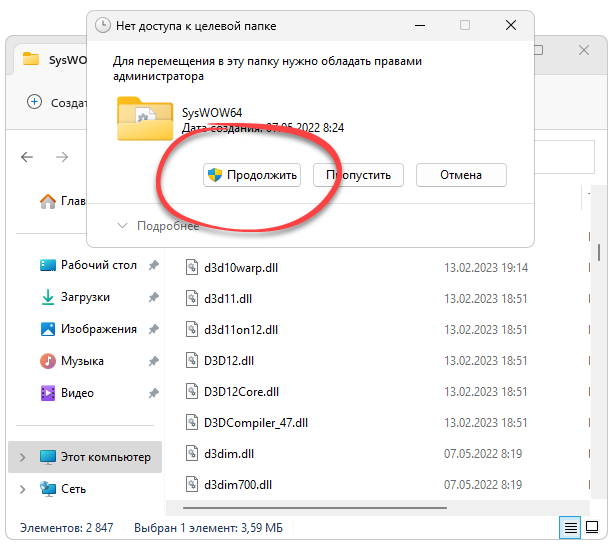Open Изображения in sidebar
Image resolution: width=614 pixels, height=544 pixels.
88,329
